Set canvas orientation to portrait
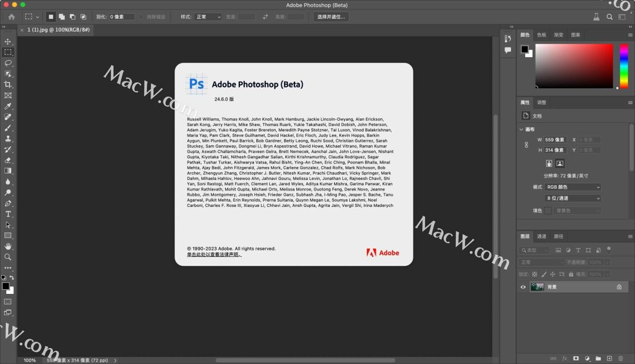 (549, 163)
